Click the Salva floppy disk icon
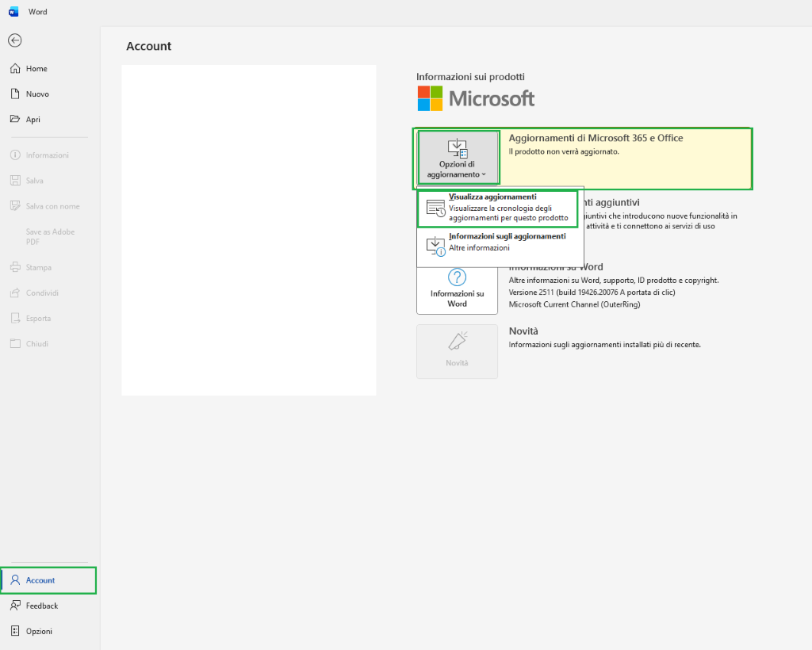The height and width of the screenshot is (650, 812). coord(16,180)
